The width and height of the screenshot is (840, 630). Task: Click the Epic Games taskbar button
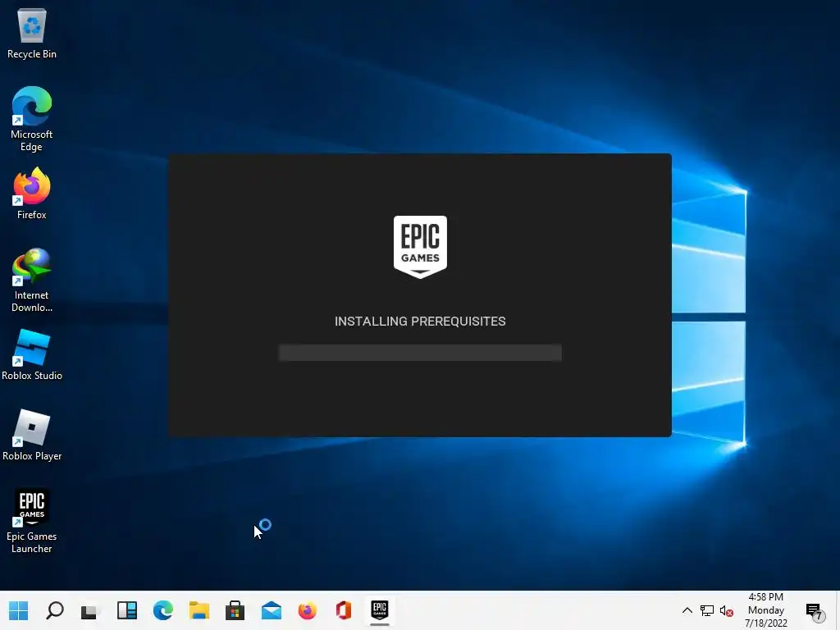point(379,610)
